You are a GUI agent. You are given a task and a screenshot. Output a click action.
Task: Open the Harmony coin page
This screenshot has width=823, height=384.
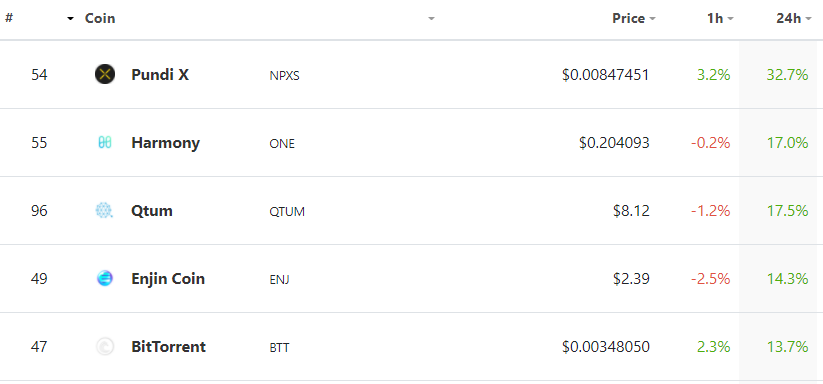click(165, 143)
